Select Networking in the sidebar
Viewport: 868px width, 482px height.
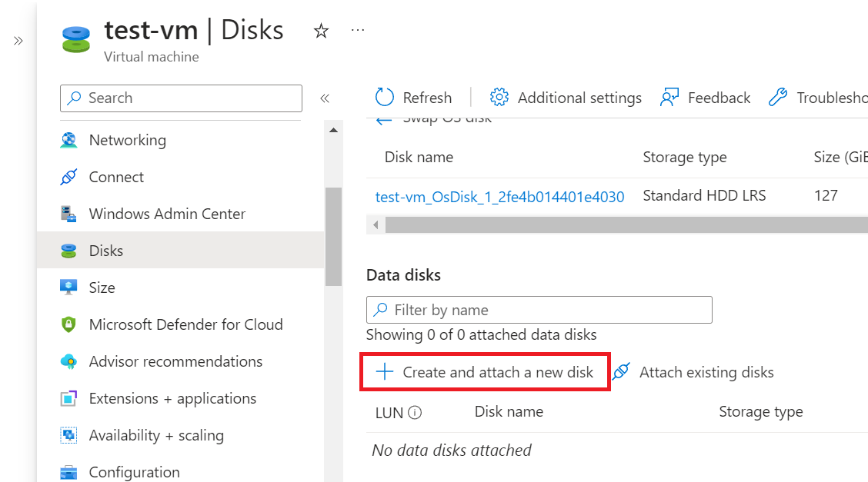pos(127,140)
